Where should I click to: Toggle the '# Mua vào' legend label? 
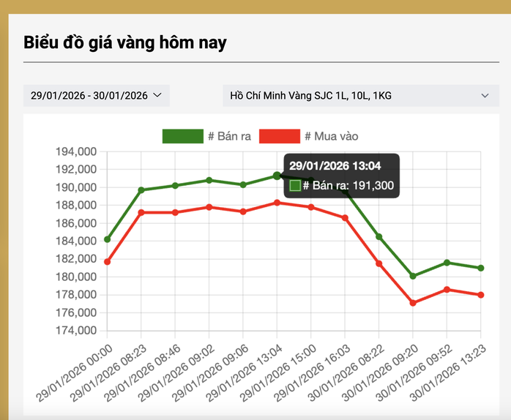[x=331, y=136]
